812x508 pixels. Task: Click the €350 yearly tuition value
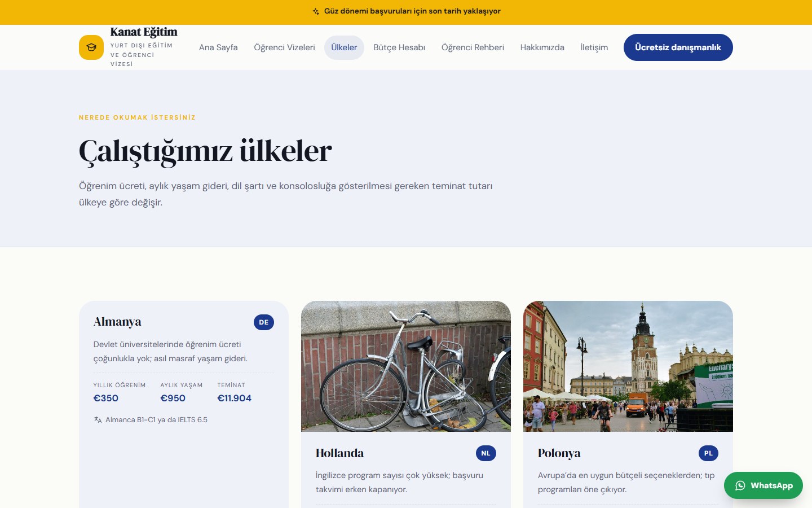(106, 398)
